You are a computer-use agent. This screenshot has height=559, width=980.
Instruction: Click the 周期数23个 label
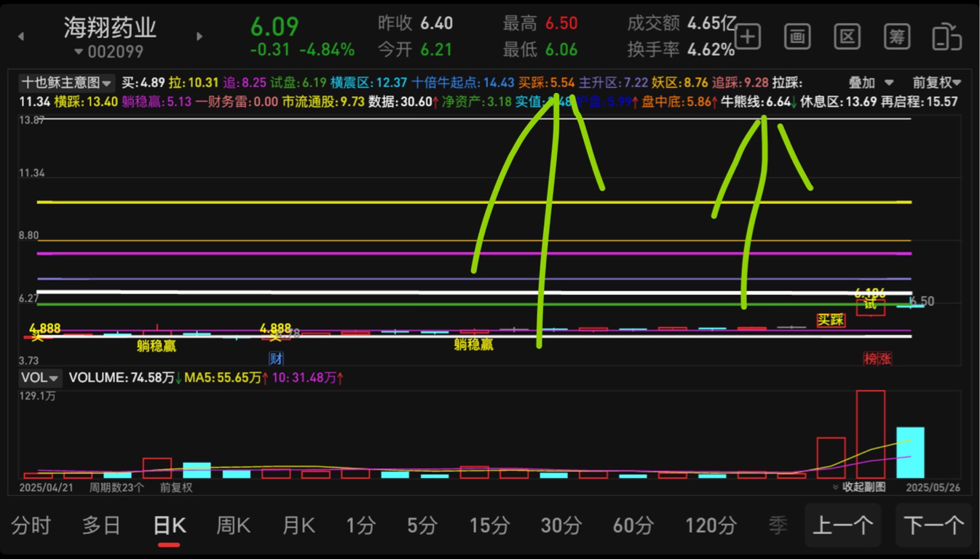click(x=116, y=487)
